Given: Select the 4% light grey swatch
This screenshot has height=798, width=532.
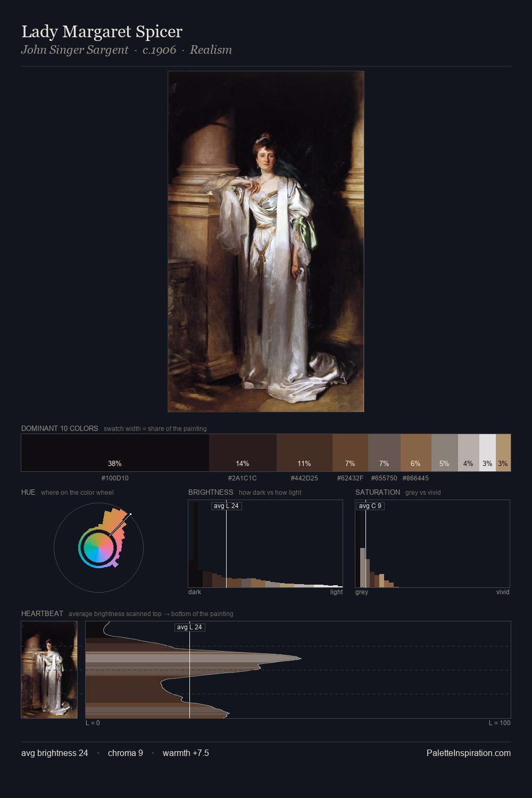Looking at the screenshot, I should pos(468,453).
